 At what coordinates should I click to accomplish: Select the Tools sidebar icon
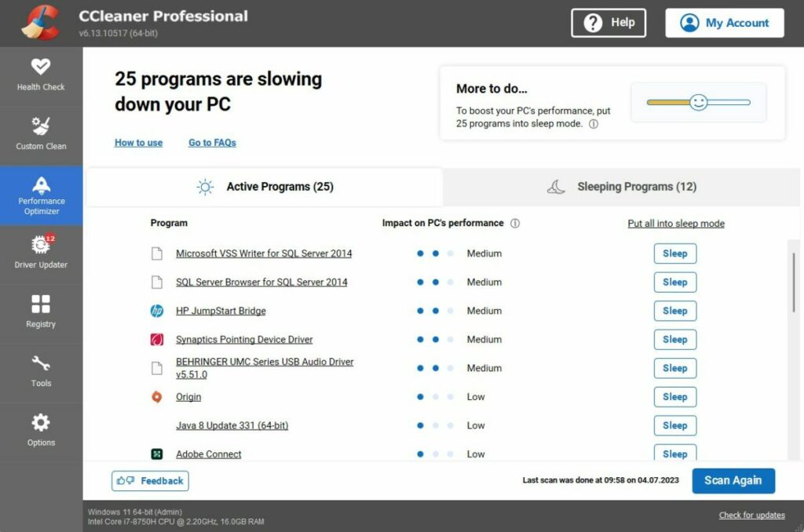tap(41, 373)
